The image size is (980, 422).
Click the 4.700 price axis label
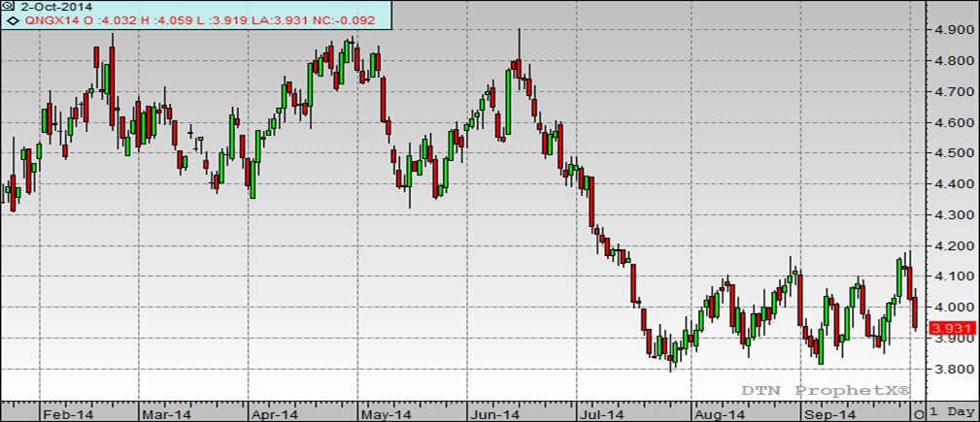point(953,92)
